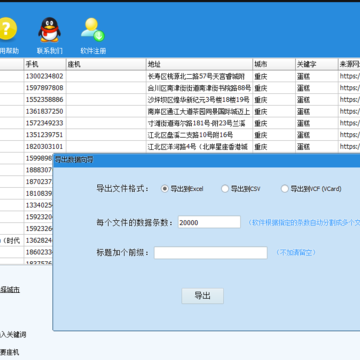Click address 寸滩街道海尔路181号
Image resolution: width=360 pixels, height=360 pixels.
point(199,123)
